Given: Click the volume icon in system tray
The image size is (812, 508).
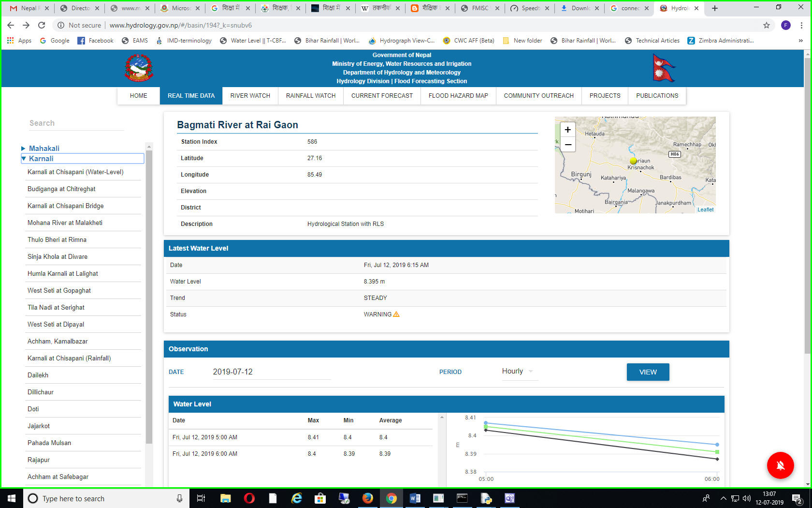Looking at the screenshot, I should coord(746,498).
